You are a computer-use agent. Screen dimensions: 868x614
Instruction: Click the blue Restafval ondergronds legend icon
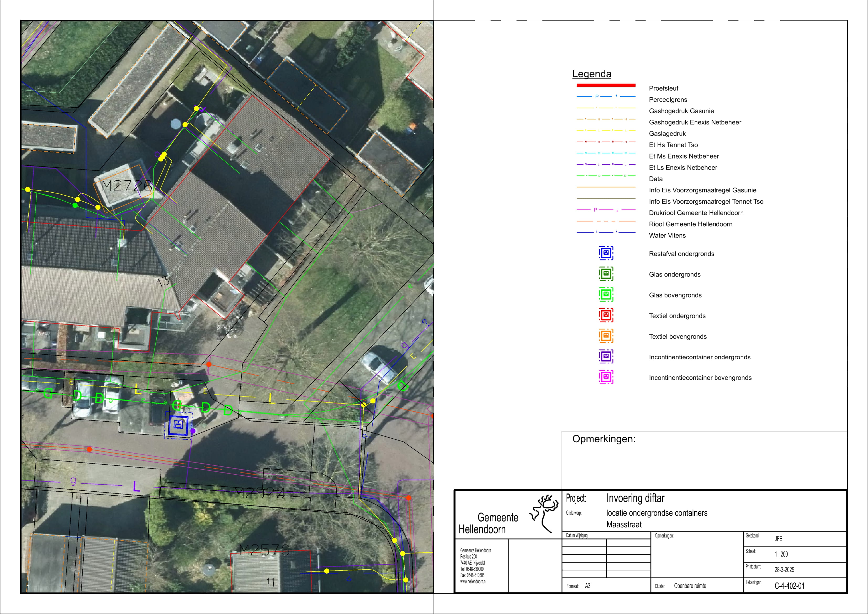pos(606,253)
